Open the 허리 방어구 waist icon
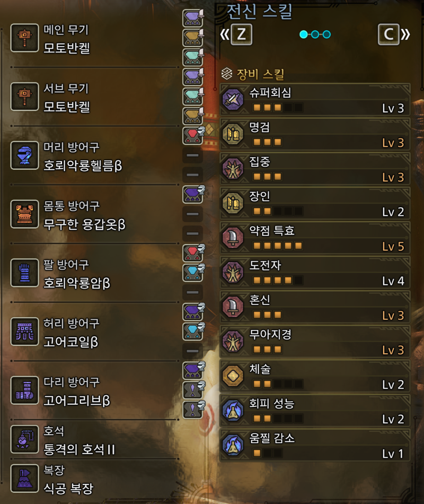This screenshot has width=424, height=504. tap(25, 332)
